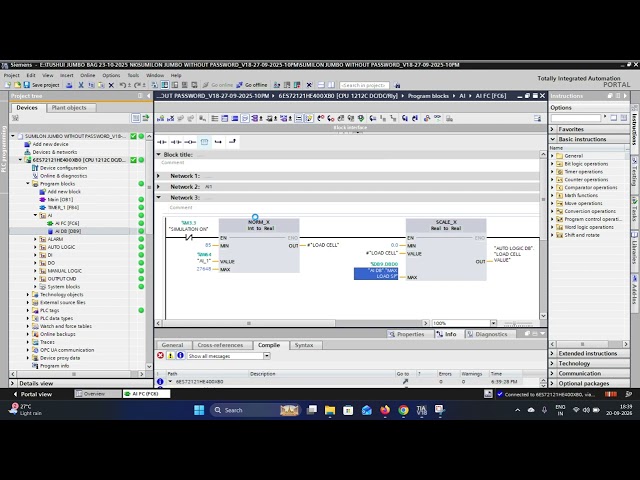Open Google Chrome from Windows taskbar

click(x=403, y=410)
